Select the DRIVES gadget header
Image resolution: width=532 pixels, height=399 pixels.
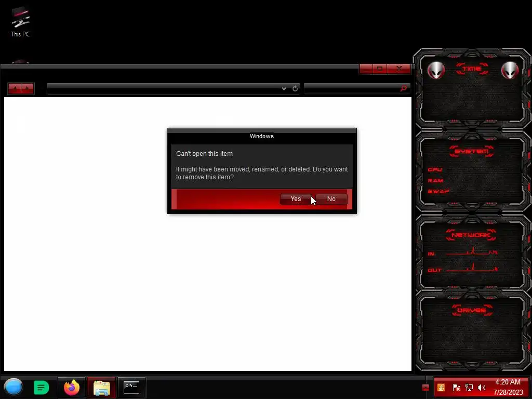point(471,310)
